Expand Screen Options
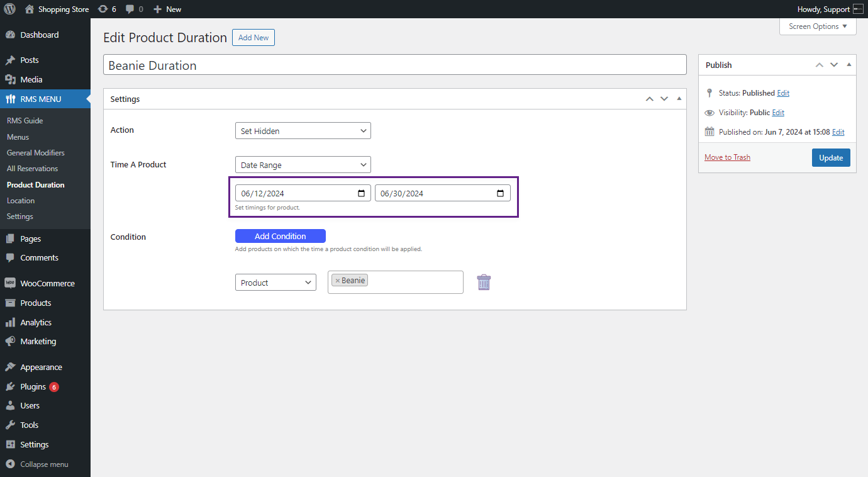Image resolution: width=868 pixels, height=477 pixels. click(x=818, y=26)
